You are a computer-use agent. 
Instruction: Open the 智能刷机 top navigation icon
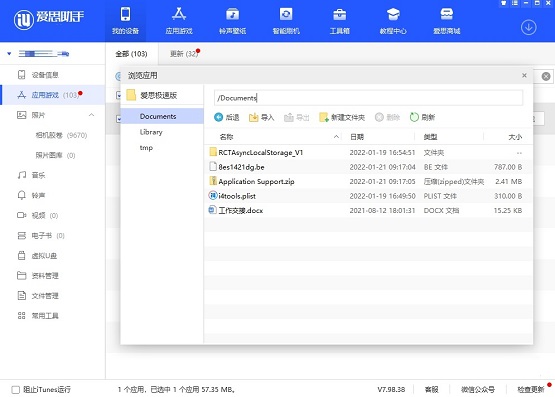[286, 21]
